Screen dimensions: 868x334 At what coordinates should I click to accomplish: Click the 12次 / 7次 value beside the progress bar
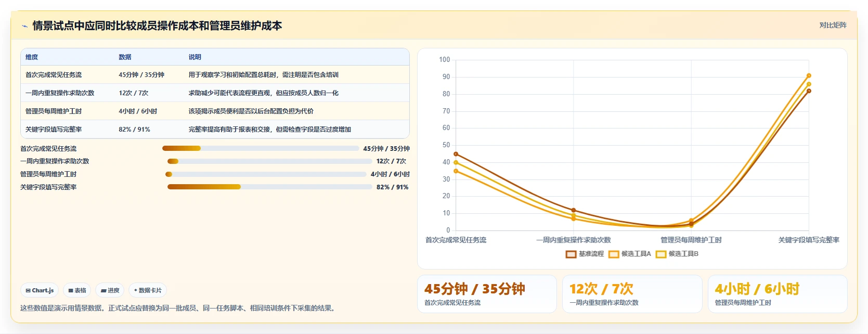(x=391, y=161)
